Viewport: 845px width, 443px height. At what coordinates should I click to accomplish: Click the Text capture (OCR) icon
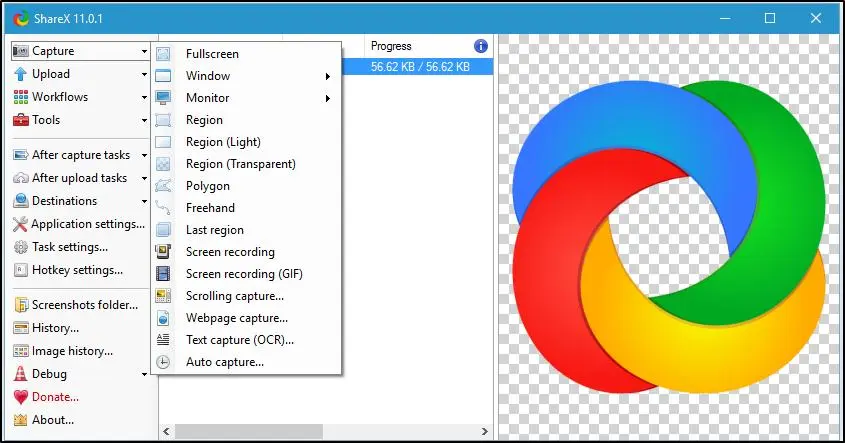coord(163,340)
